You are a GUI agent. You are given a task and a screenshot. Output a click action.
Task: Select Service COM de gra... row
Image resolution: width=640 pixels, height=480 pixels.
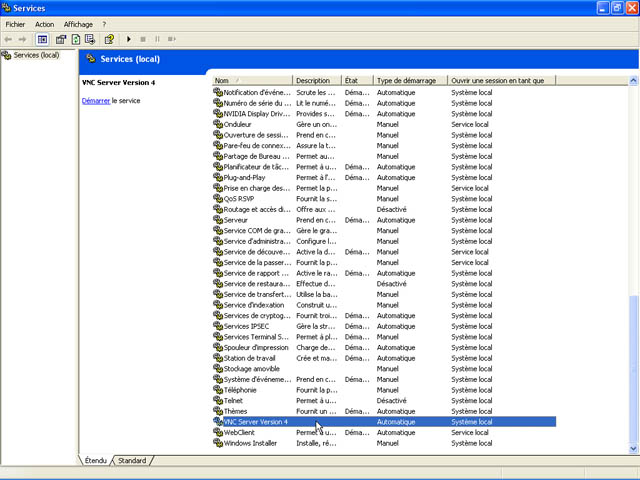click(384, 231)
